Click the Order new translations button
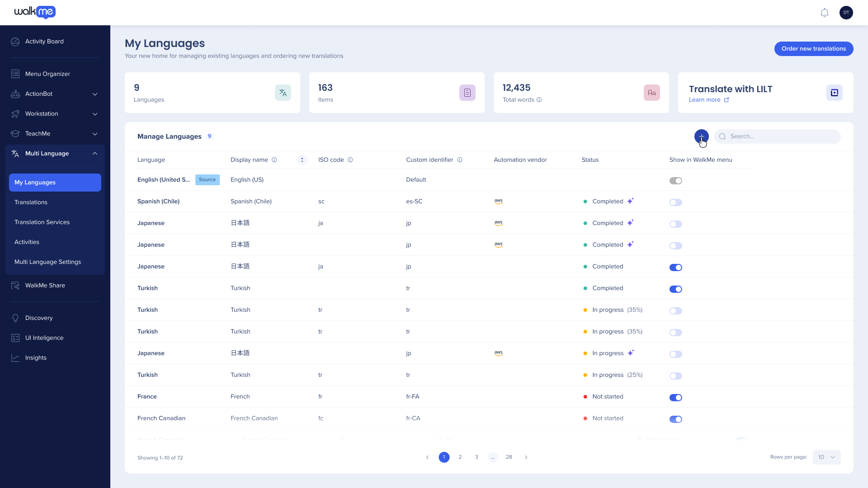 pyautogui.click(x=813, y=49)
